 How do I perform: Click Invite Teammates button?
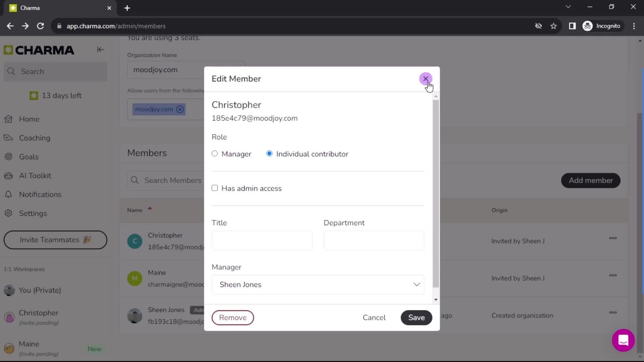tap(55, 240)
